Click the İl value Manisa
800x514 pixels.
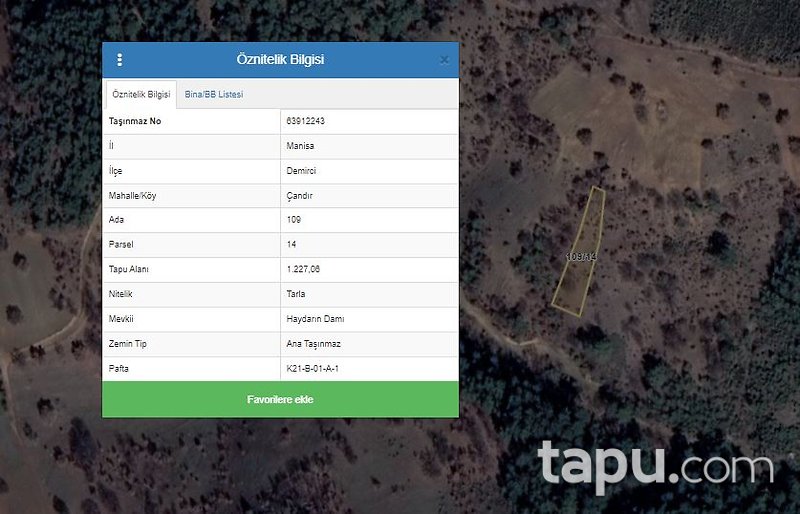pos(300,146)
